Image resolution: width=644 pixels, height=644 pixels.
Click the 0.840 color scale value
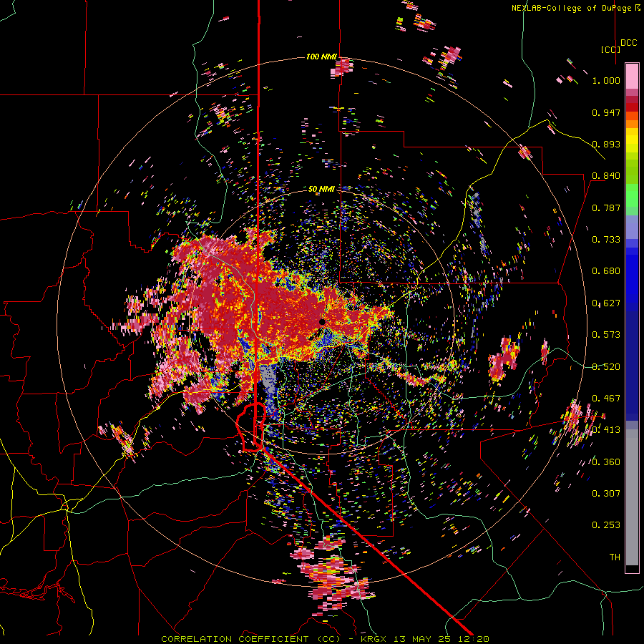606,176
